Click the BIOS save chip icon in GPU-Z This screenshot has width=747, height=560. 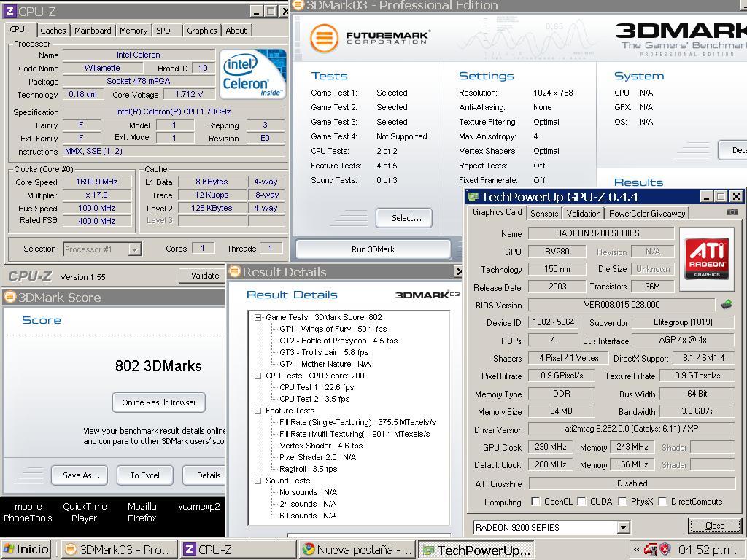click(x=727, y=305)
